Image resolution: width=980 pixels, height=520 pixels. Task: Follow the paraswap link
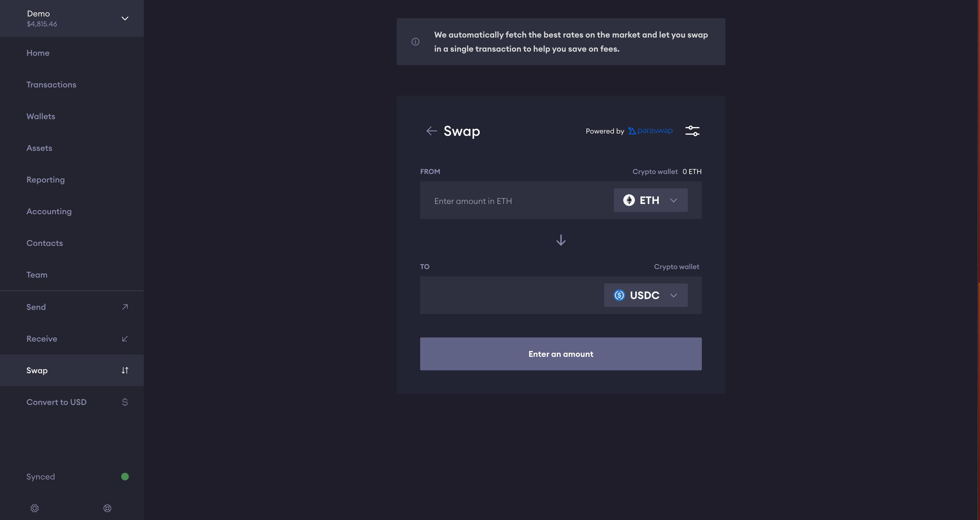650,131
